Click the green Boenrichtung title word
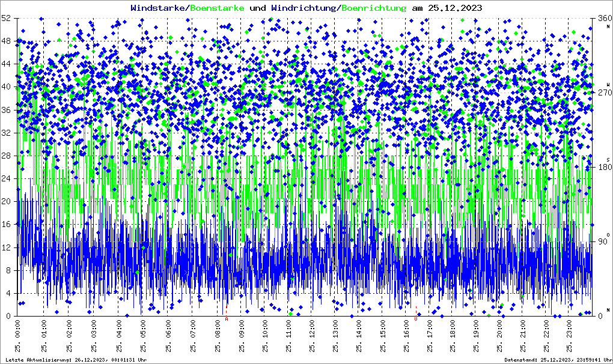The width and height of the screenshot is (613, 364). tap(374, 8)
